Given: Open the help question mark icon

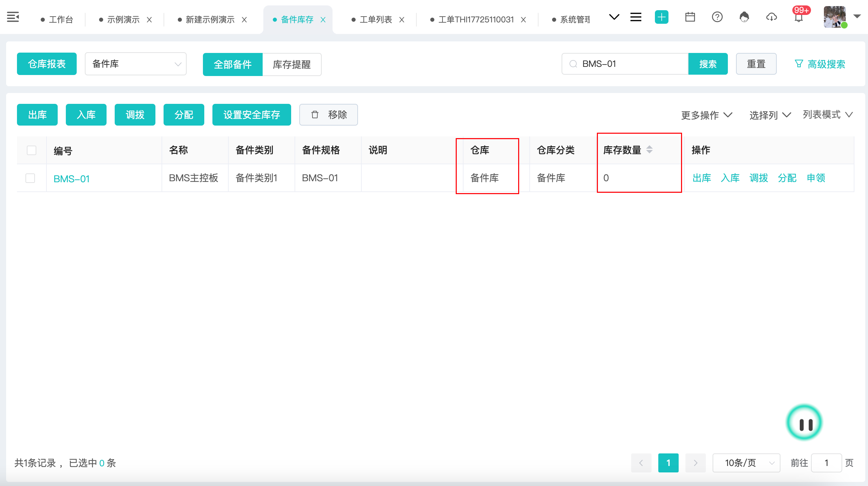Looking at the screenshot, I should click(x=717, y=17).
